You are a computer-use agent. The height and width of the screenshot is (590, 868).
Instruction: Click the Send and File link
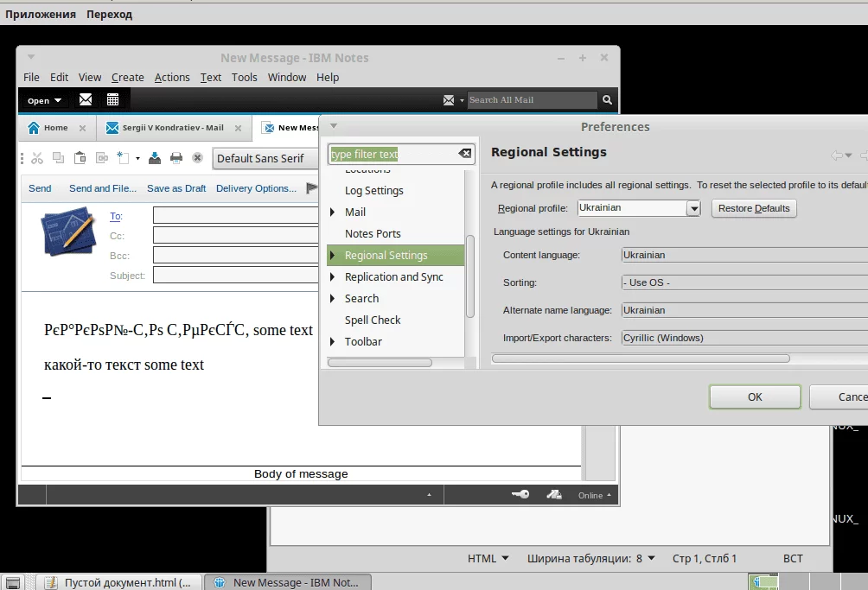click(103, 188)
